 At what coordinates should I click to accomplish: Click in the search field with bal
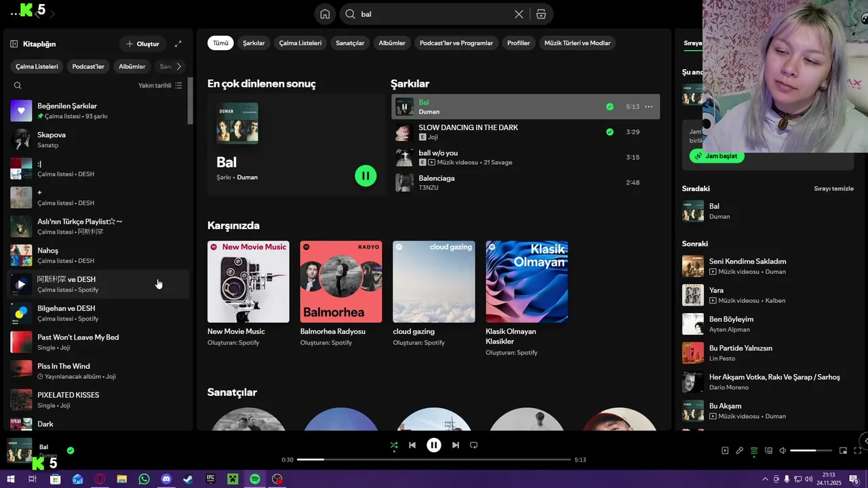coord(434,14)
